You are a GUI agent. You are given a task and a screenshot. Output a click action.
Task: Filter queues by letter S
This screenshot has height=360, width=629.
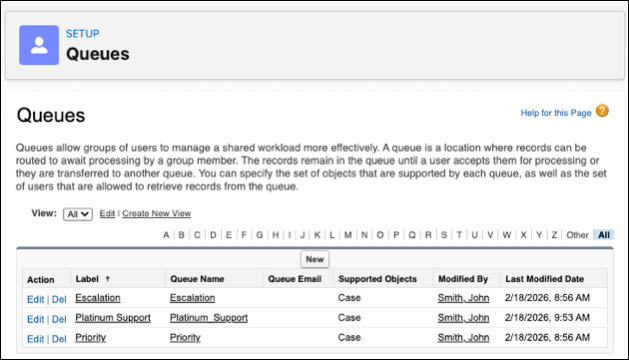click(x=444, y=235)
